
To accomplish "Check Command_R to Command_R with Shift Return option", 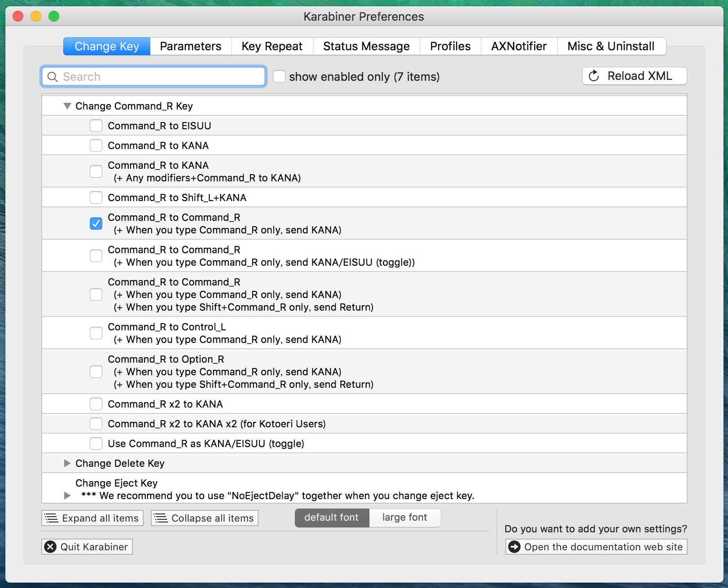I will pyautogui.click(x=96, y=294).
